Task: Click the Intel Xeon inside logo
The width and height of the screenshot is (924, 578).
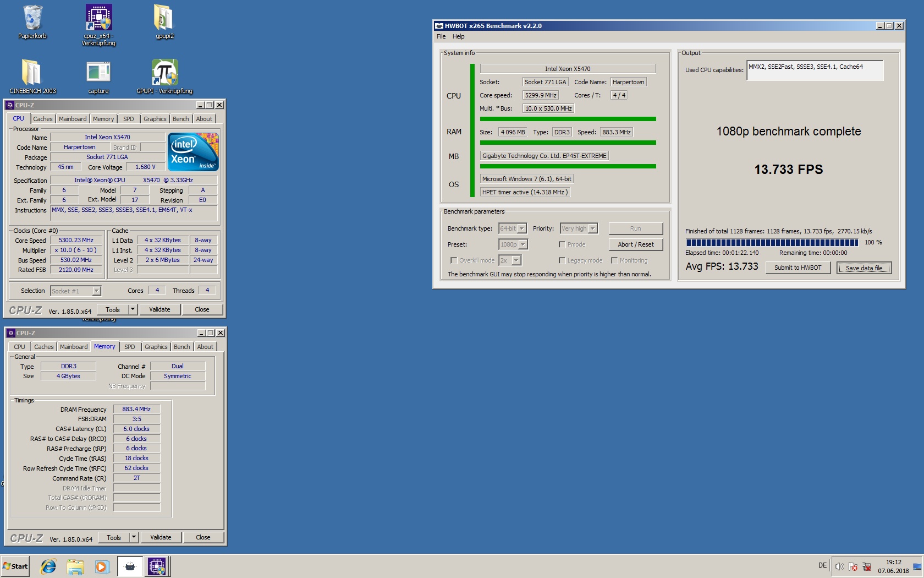Action: [x=193, y=151]
